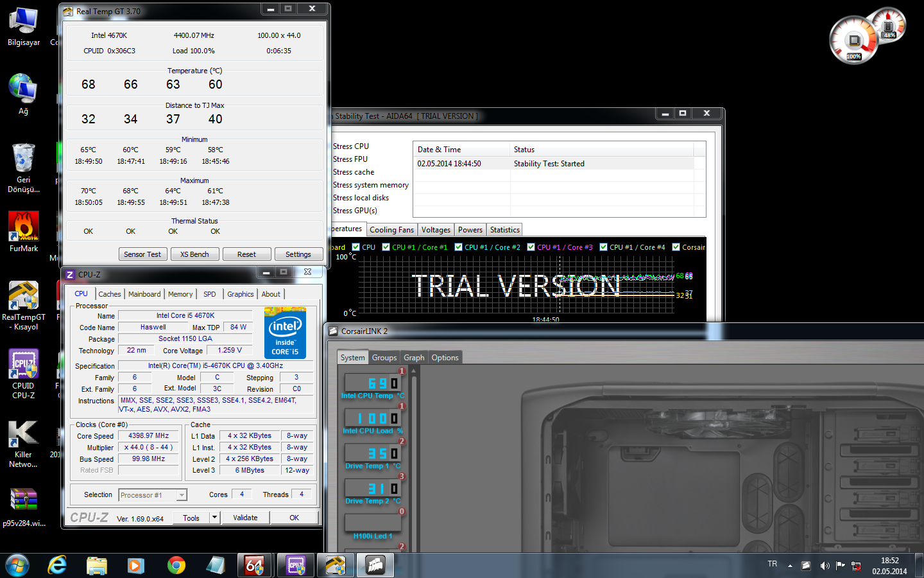Open the Action Center flag icon
This screenshot has width=924, height=578.
point(841,566)
